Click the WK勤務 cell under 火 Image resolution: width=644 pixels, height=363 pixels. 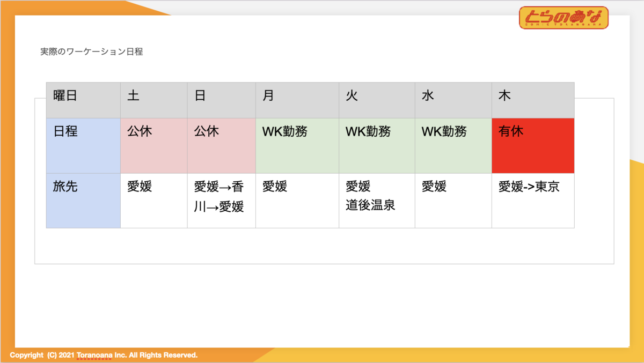click(377, 146)
